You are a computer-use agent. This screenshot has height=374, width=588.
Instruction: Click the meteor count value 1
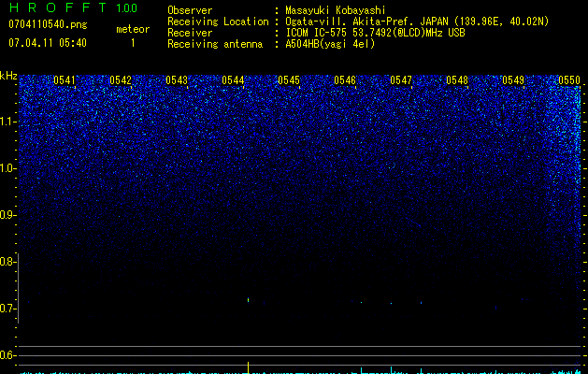[133, 43]
